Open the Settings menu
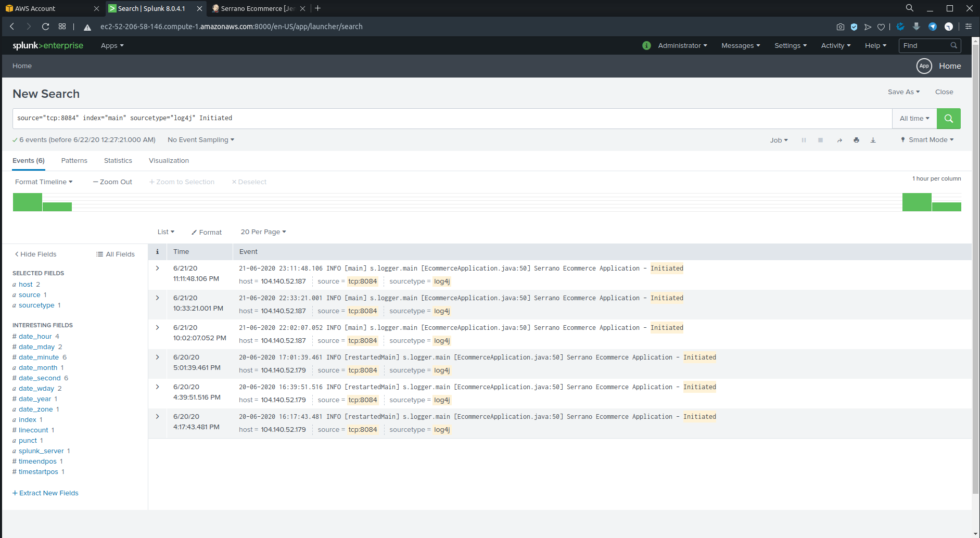 point(791,46)
